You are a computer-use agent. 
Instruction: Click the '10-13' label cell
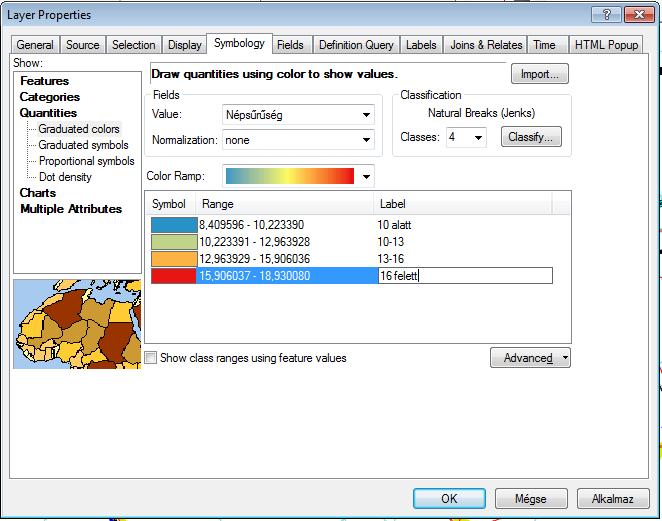pos(391,242)
